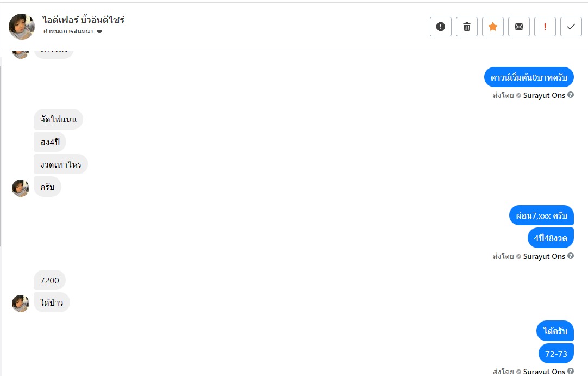Click Surayut Ons name under 4ปี48งวด
Image resolution: width=588 pixels, height=376 pixels.
pyautogui.click(x=544, y=257)
